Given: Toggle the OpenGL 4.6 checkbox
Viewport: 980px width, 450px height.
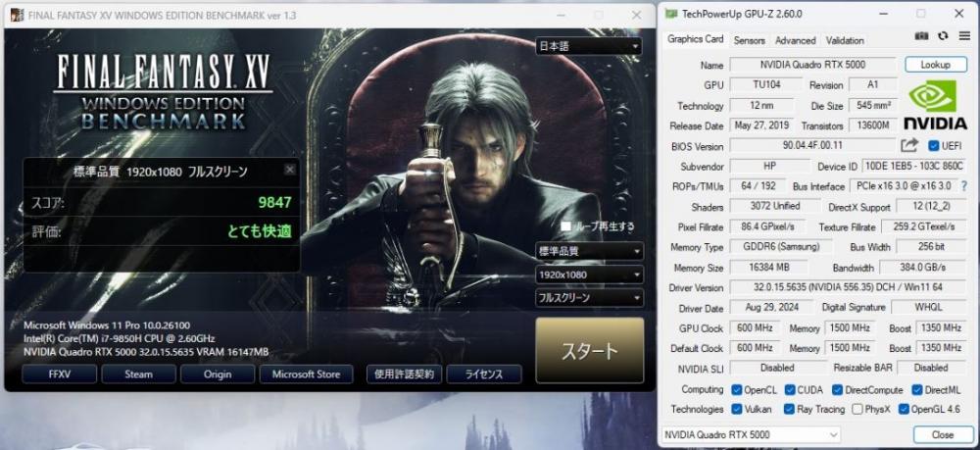Looking at the screenshot, I should tap(904, 410).
